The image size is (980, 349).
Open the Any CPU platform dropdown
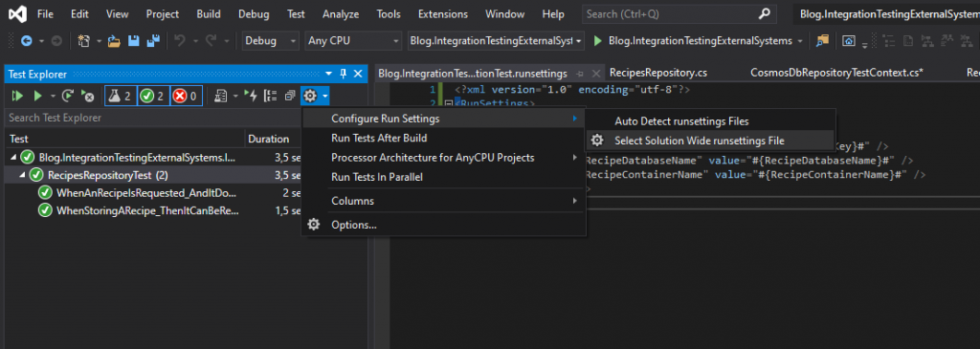(353, 41)
